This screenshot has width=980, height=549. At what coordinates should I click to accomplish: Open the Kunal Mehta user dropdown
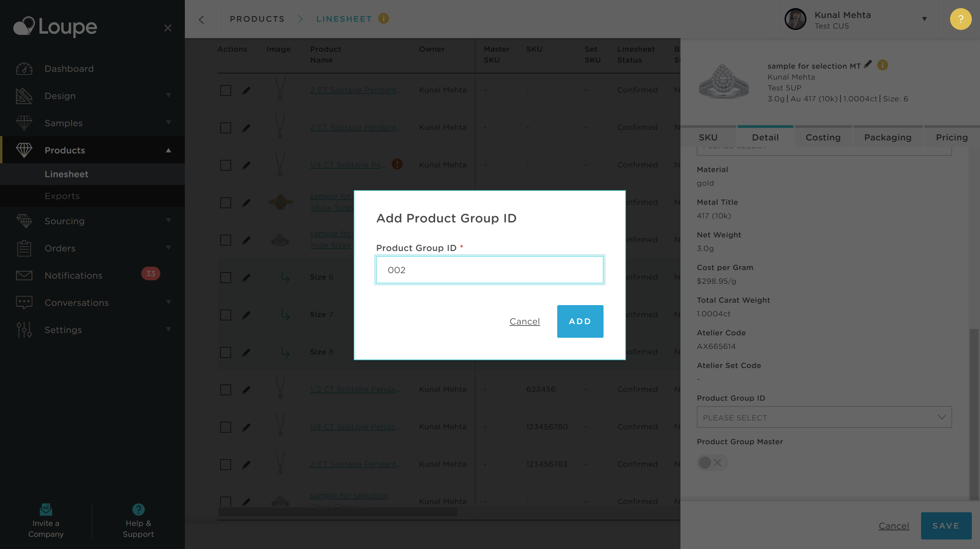tap(924, 19)
